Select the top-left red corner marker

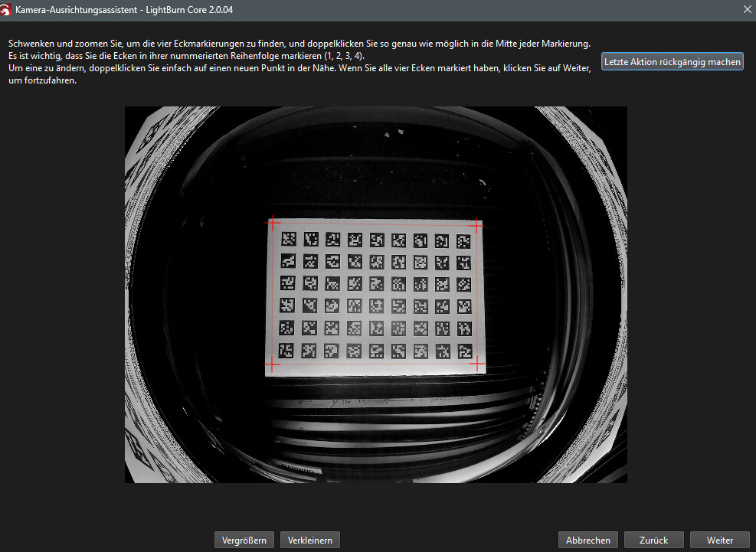coord(273,223)
